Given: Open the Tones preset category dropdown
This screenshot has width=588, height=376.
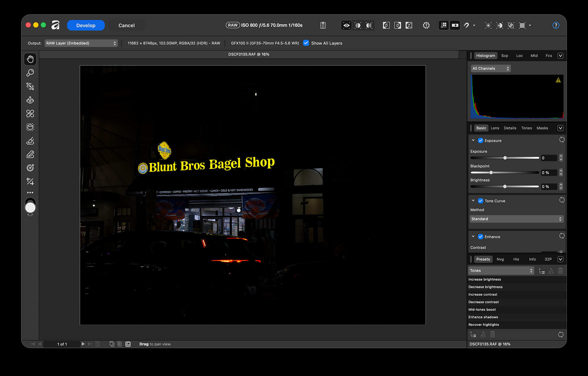Looking at the screenshot, I should tap(501, 271).
